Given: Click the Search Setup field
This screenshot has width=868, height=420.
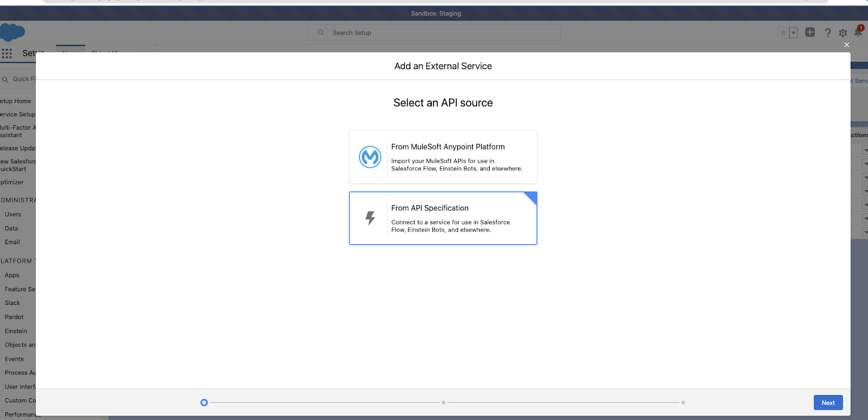Looking at the screenshot, I should click(x=434, y=33).
